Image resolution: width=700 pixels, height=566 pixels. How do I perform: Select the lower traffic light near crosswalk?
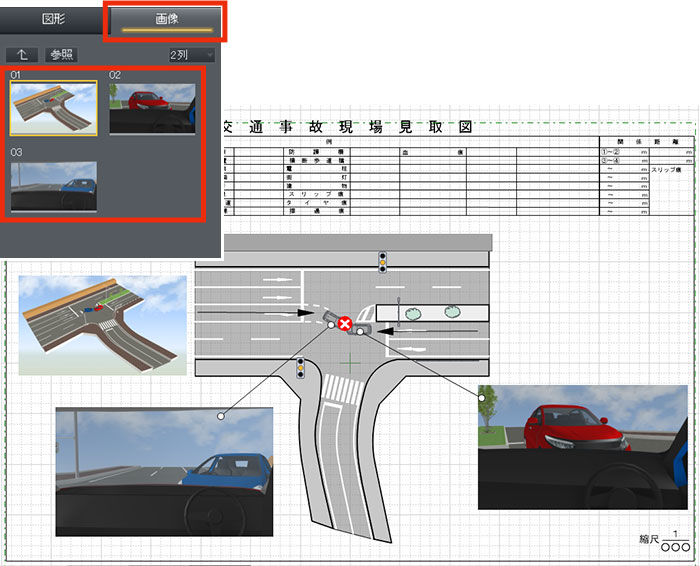[x=299, y=369]
